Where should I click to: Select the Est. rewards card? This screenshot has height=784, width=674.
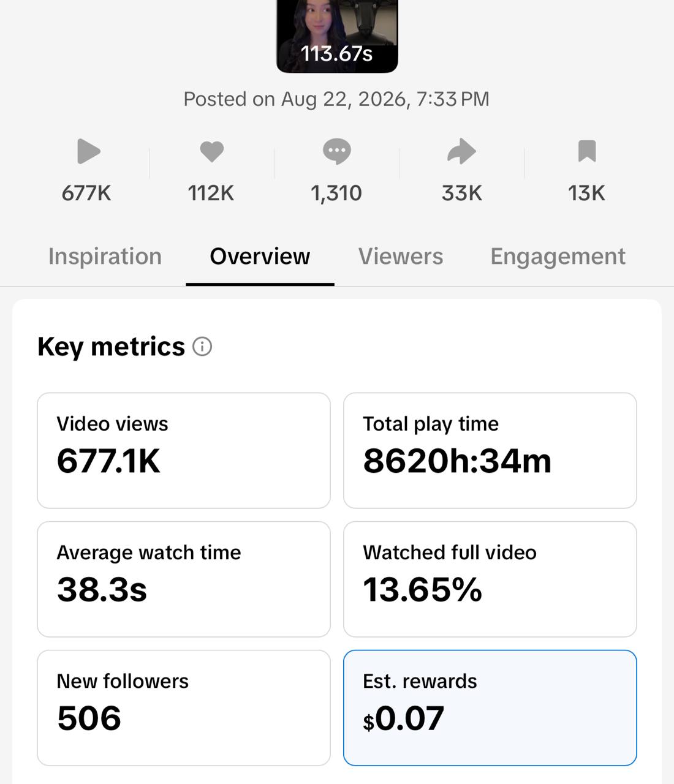point(490,708)
